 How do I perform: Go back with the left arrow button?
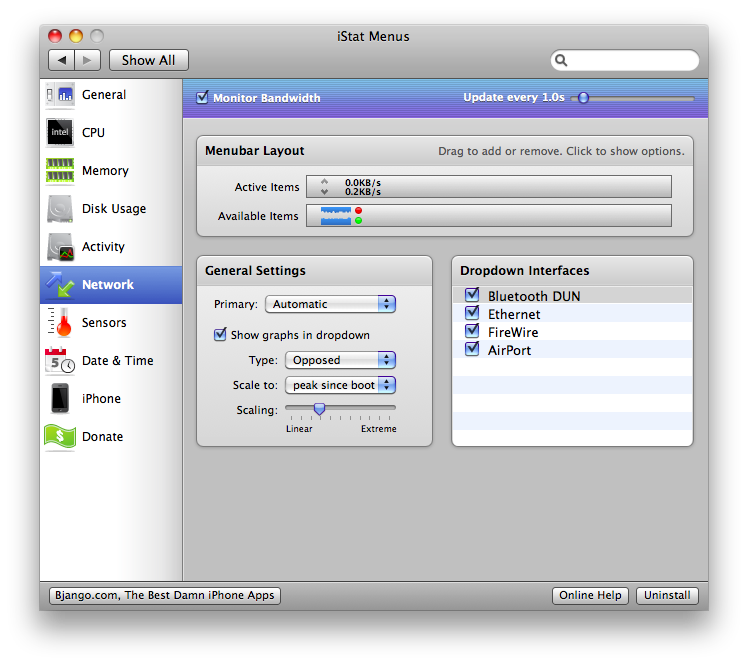(x=62, y=60)
